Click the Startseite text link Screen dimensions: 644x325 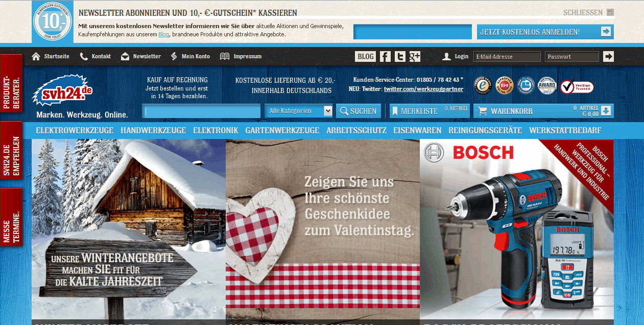pyautogui.click(x=57, y=56)
